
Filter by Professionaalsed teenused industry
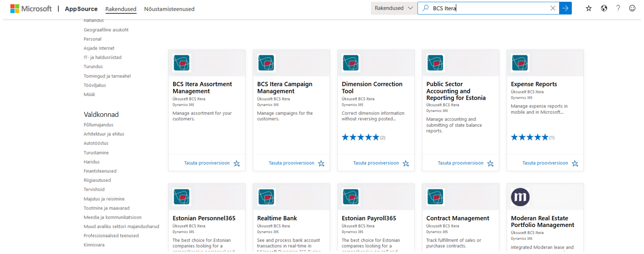click(111, 235)
